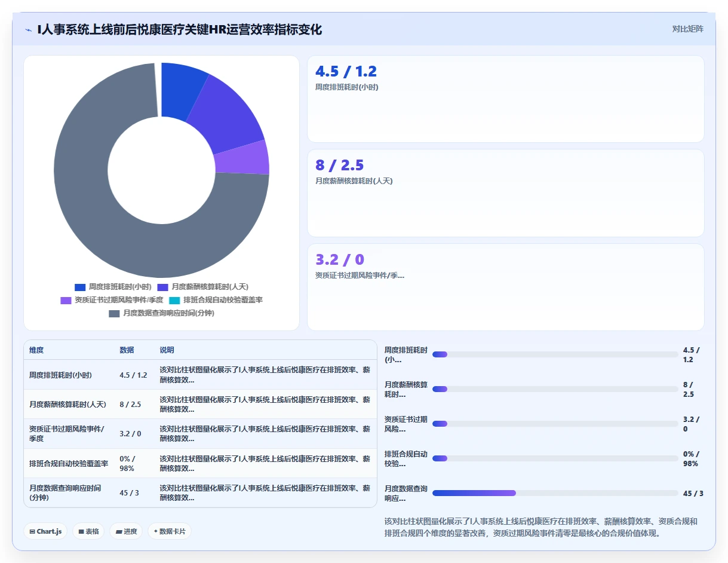This screenshot has height=563, width=728.
Task: Toggle the 排班合规自动校验覆盖率 legend swatch
Action: click(x=174, y=300)
